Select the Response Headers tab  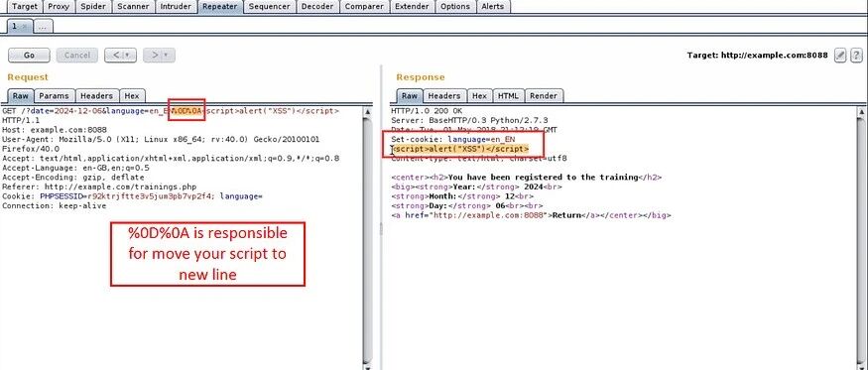[x=444, y=96]
